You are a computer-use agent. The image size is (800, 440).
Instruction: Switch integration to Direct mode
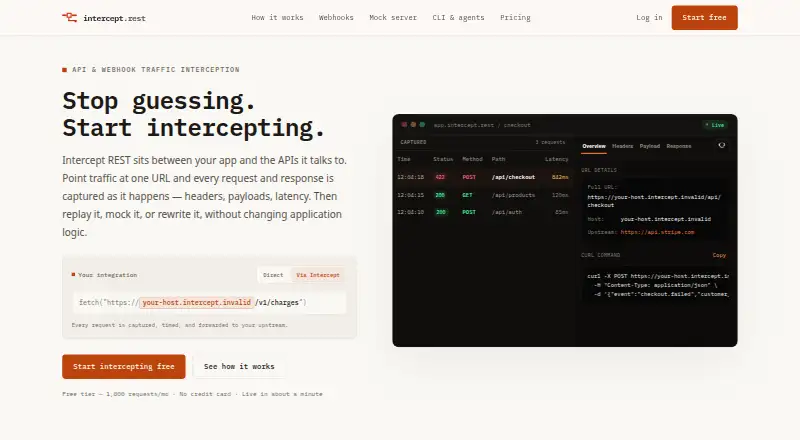(273, 275)
